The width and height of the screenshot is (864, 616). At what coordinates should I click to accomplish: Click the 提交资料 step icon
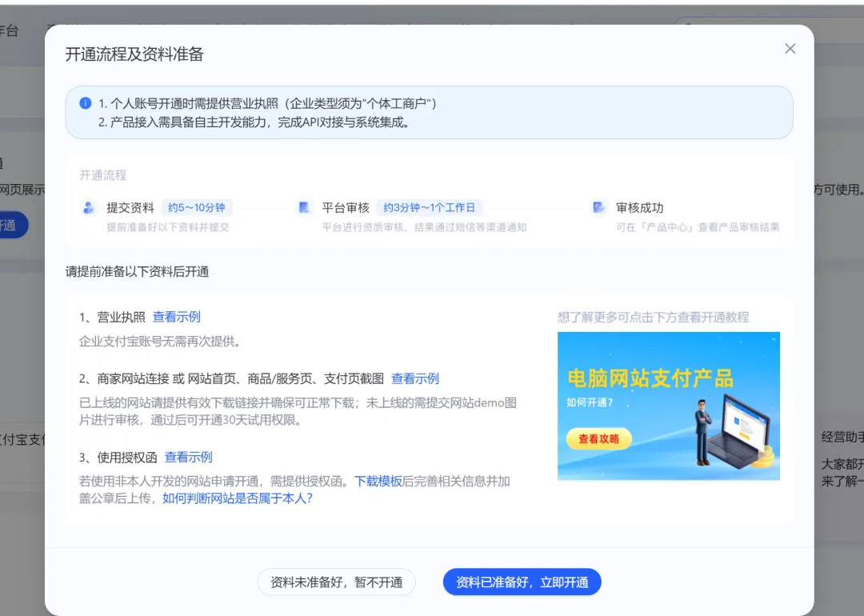tap(89, 208)
